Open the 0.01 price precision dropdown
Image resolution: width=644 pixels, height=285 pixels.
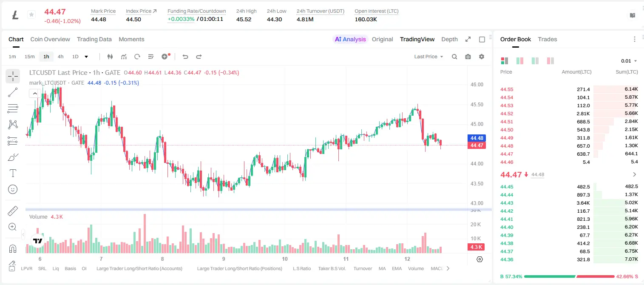(x=629, y=61)
